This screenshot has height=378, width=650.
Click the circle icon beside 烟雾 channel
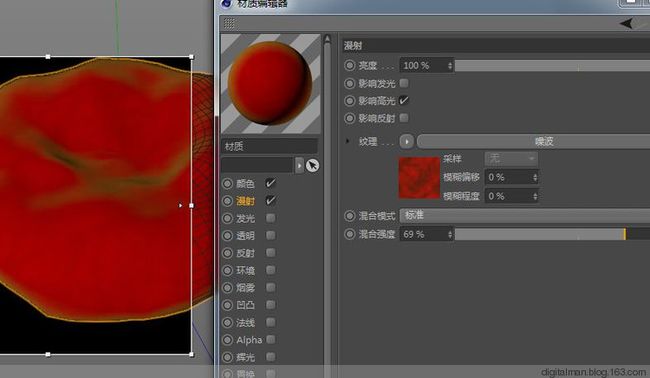[x=228, y=288]
